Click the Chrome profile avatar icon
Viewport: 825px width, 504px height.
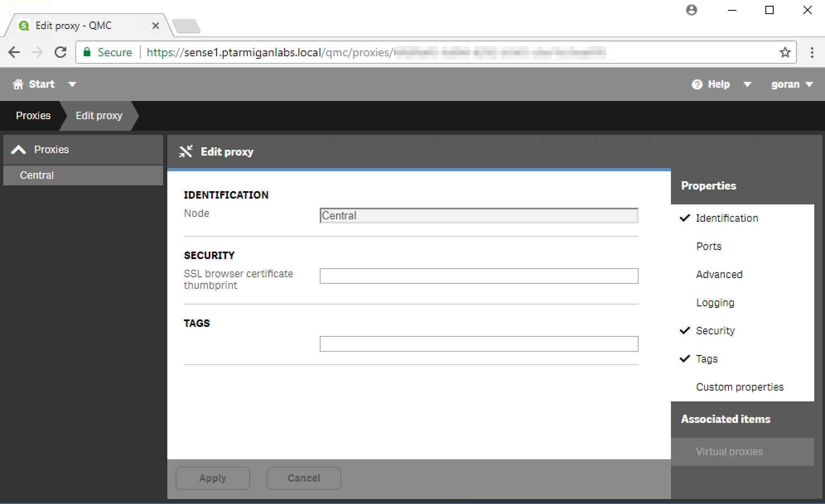691,10
